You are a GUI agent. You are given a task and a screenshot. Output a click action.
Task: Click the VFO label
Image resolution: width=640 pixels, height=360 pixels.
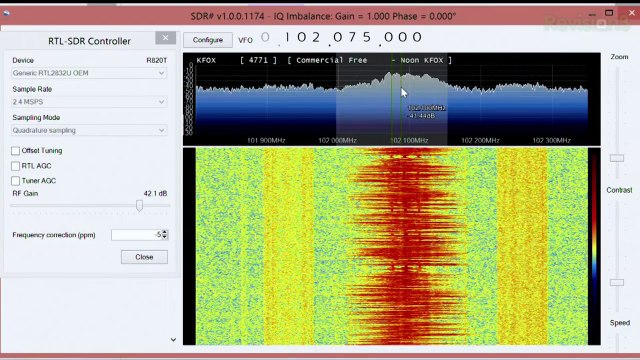(245, 40)
